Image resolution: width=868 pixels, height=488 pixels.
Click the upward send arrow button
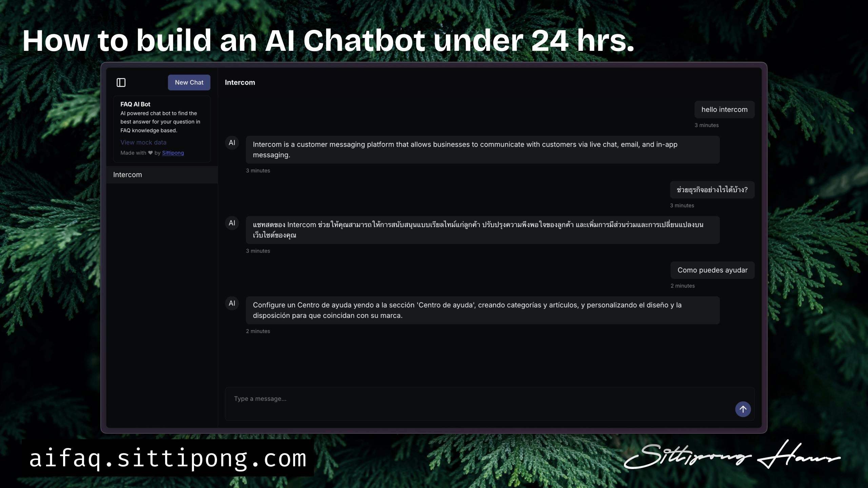[x=743, y=409]
